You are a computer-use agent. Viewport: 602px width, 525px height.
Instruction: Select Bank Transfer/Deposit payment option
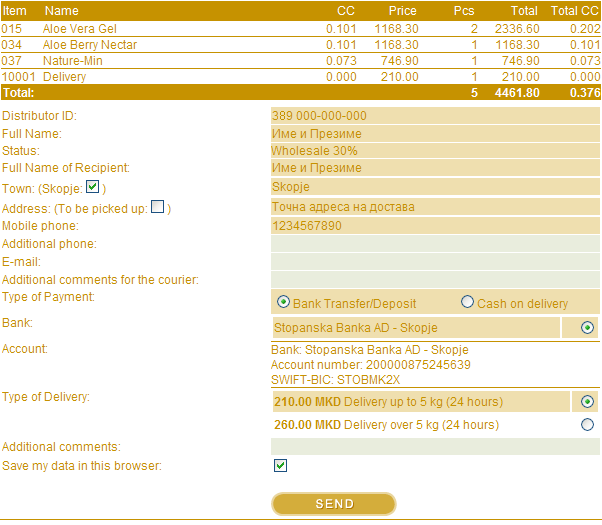tap(283, 302)
